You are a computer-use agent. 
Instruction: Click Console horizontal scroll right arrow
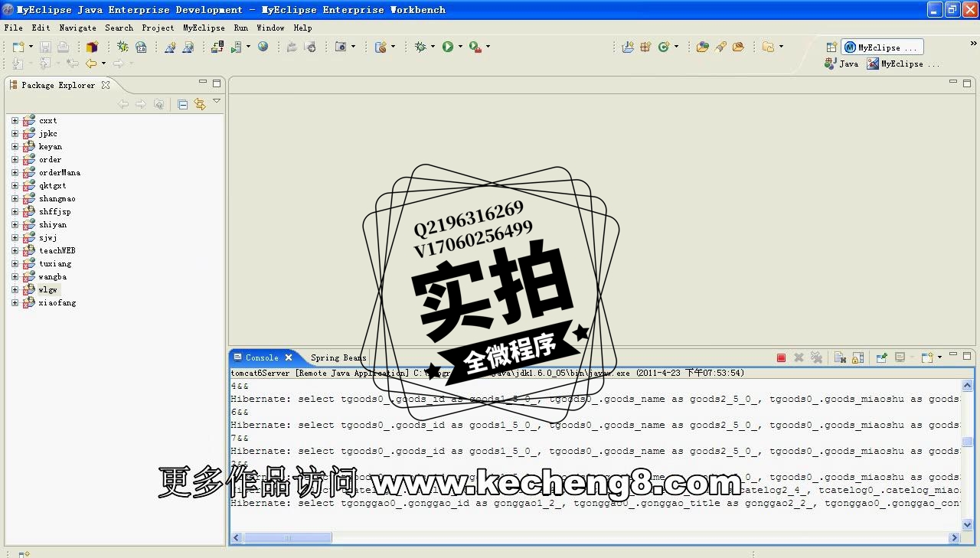pyautogui.click(x=955, y=538)
